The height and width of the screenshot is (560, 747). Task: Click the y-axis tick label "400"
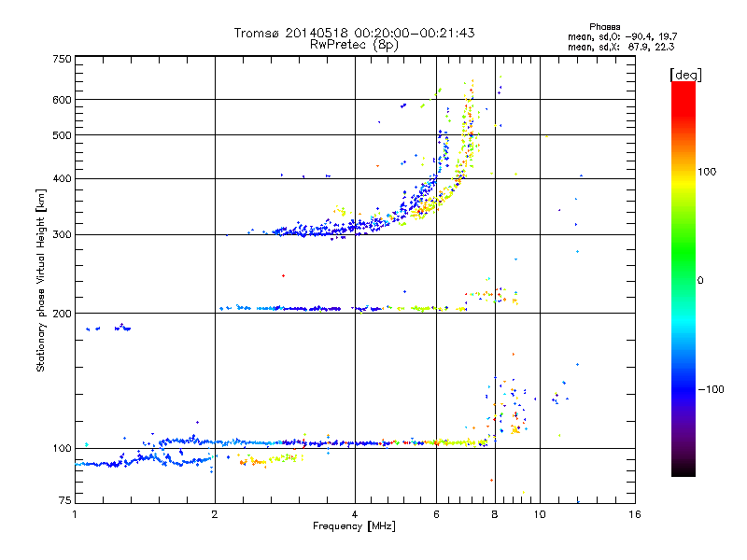coord(62,179)
